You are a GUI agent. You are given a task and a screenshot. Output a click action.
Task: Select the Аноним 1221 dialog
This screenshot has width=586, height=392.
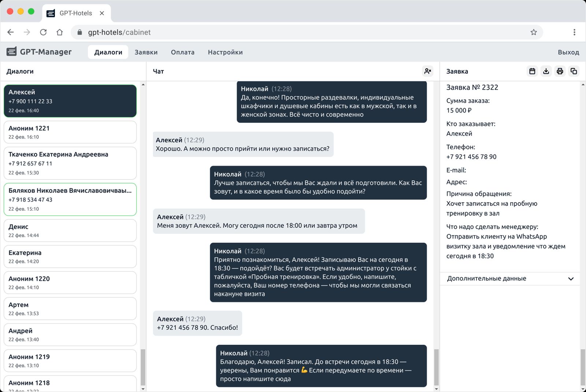tap(70, 132)
